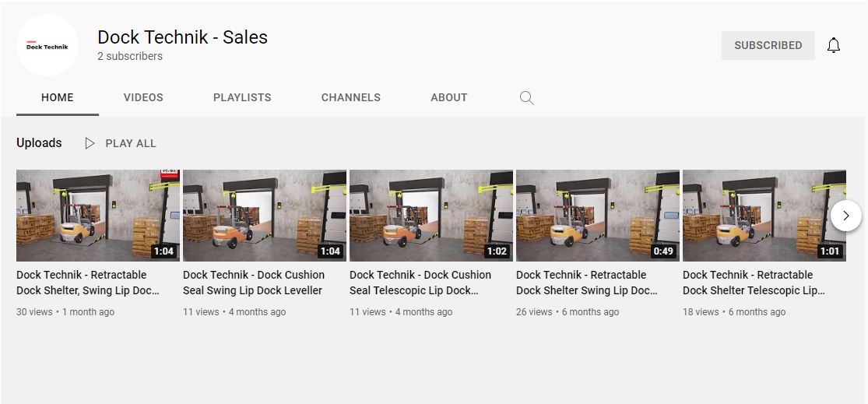
Task: Switch to the Home tab
Action: point(58,98)
